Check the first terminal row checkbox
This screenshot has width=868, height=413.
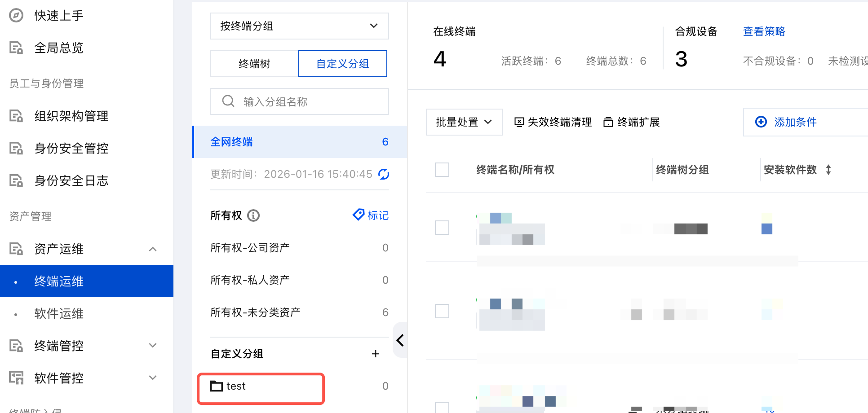tap(442, 228)
